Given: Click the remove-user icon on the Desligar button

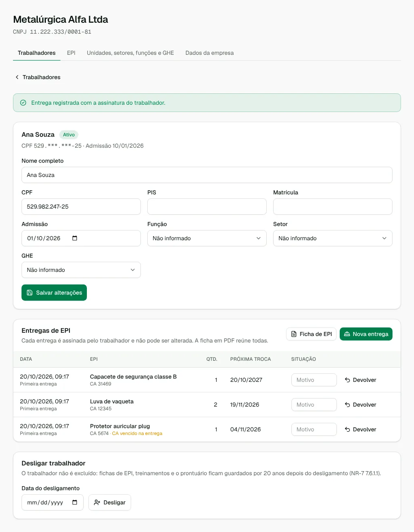Looking at the screenshot, I should (x=97, y=502).
